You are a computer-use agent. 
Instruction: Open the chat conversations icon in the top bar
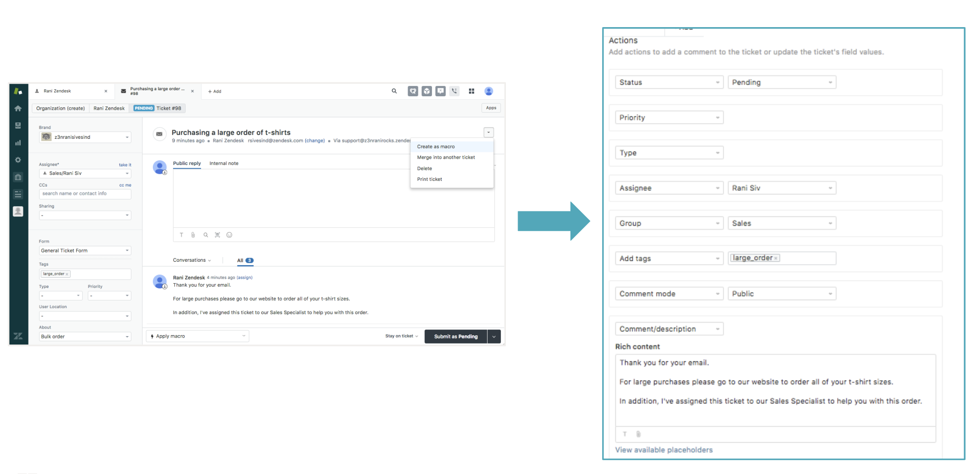tap(440, 91)
